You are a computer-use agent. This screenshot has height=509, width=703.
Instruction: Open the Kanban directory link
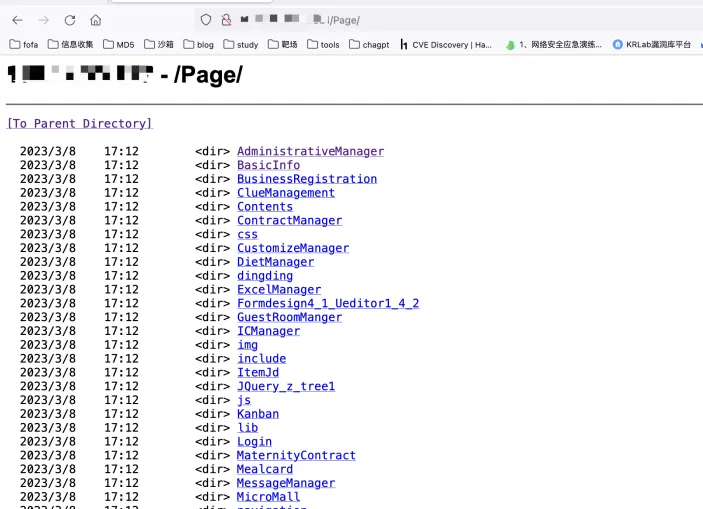tap(258, 414)
